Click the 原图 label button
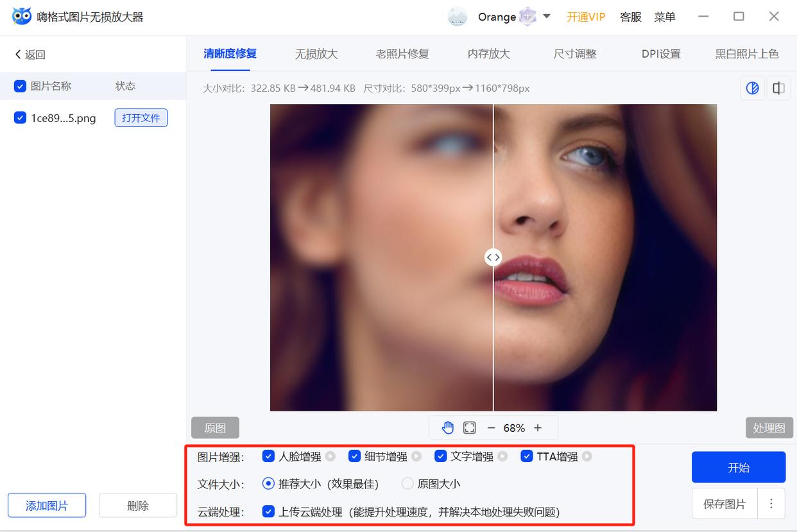This screenshot has width=797, height=532. click(x=215, y=427)
